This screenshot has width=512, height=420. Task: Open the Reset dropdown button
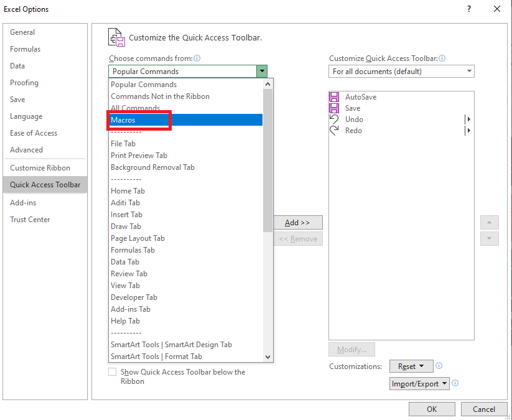411,366
